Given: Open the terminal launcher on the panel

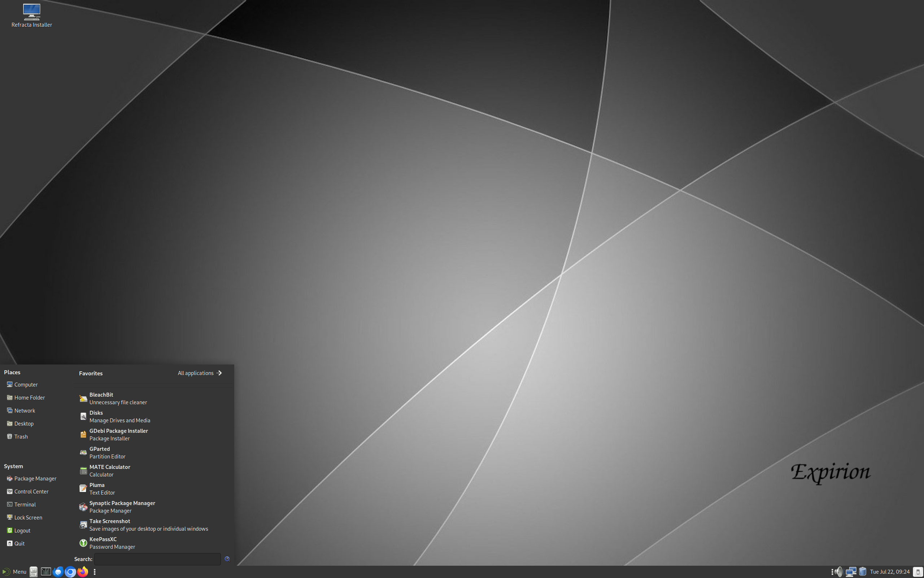Looking at the screenshot, I should (46, 572).
